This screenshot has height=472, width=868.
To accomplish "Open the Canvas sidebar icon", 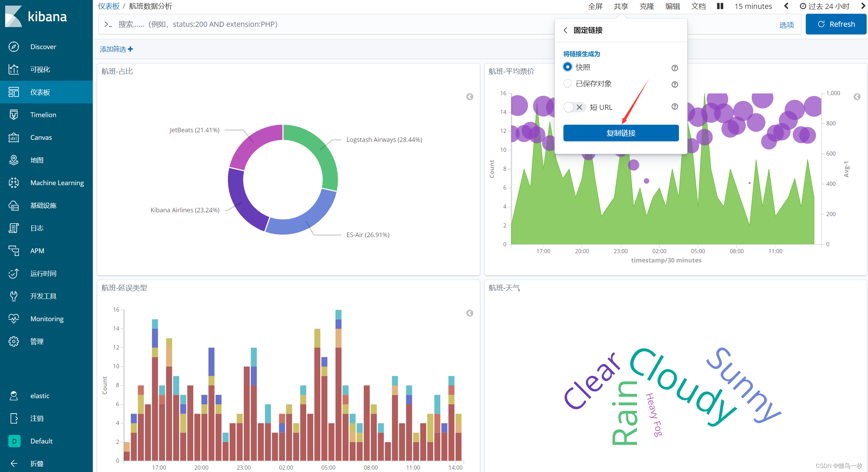I will [x=14, y=137].
